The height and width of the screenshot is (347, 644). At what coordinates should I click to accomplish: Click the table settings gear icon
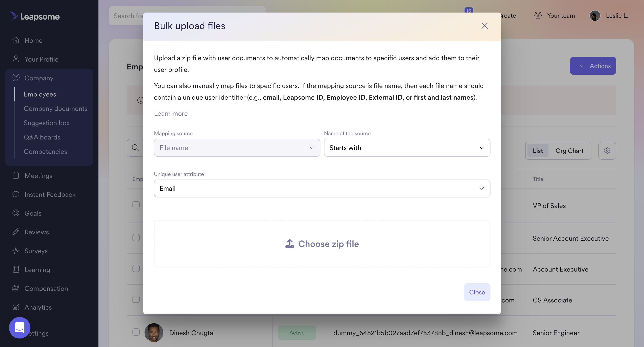coord(607,151)
